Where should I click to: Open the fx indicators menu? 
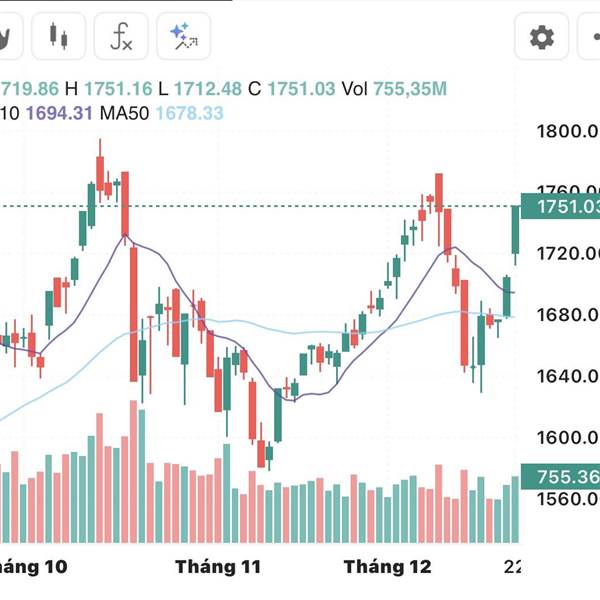121,38
